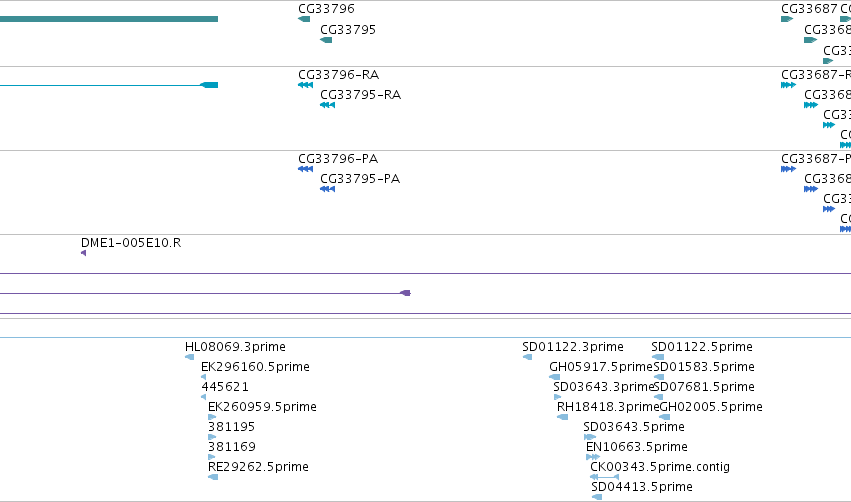The height and width of the screenshot is (502, 851).
Task: Click the SD01122.3prime label
Action: (573, 347)
